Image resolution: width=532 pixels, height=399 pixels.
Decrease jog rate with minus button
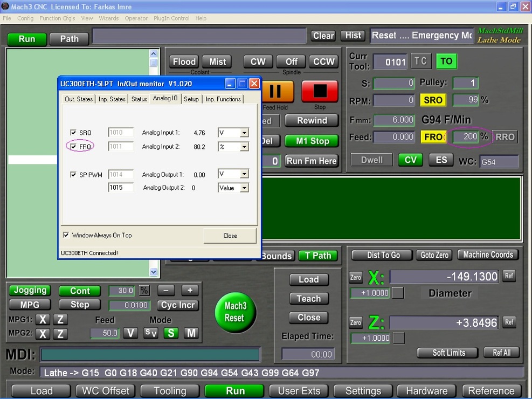coord(166,291)
